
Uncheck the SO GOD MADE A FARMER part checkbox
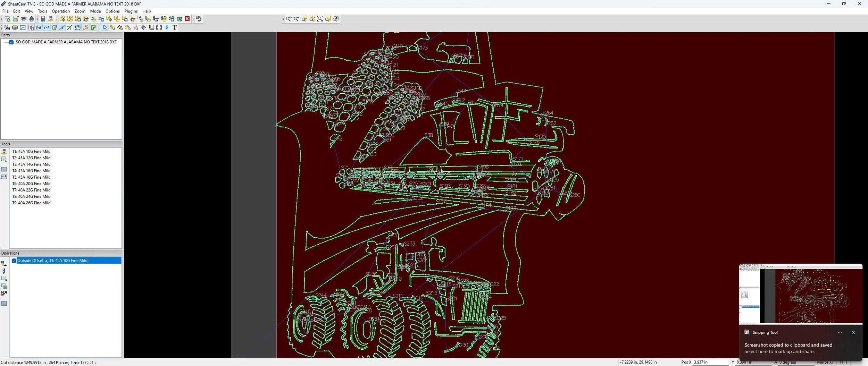pos(11,42)
